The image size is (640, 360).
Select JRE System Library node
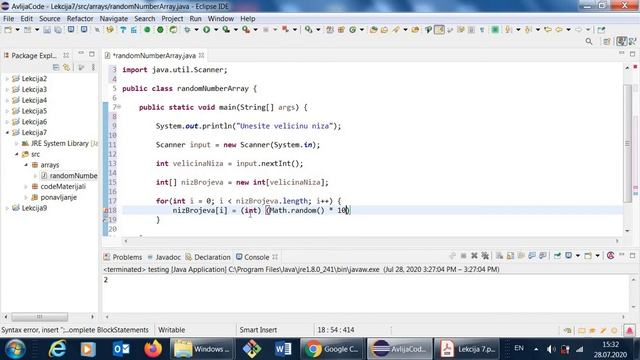(x=60, y=143)
